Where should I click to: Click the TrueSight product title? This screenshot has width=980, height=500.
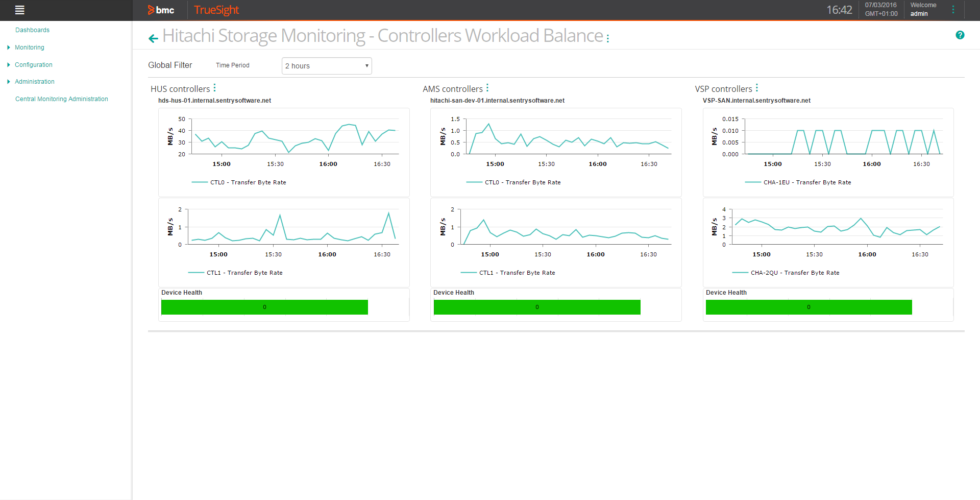[x=216, y=10]
